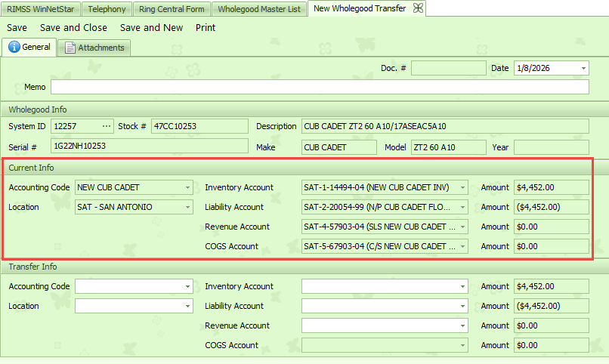This screenshot has height=364, width=609.
Task: Click Transfer Info COGS Amount $0.00 field
Action: (552, 345)
